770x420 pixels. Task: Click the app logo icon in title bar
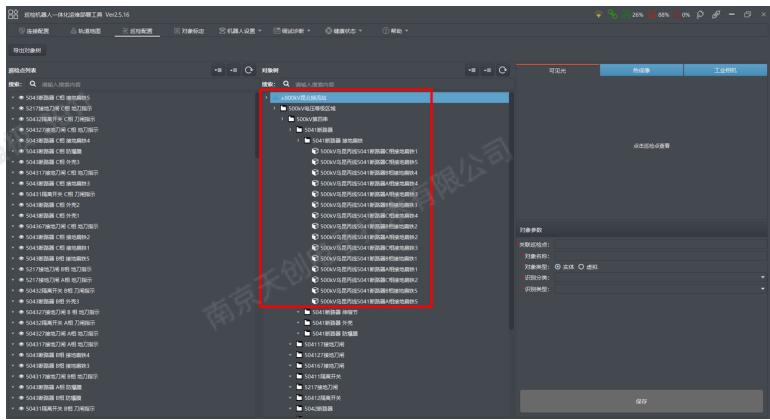[13, 14]
